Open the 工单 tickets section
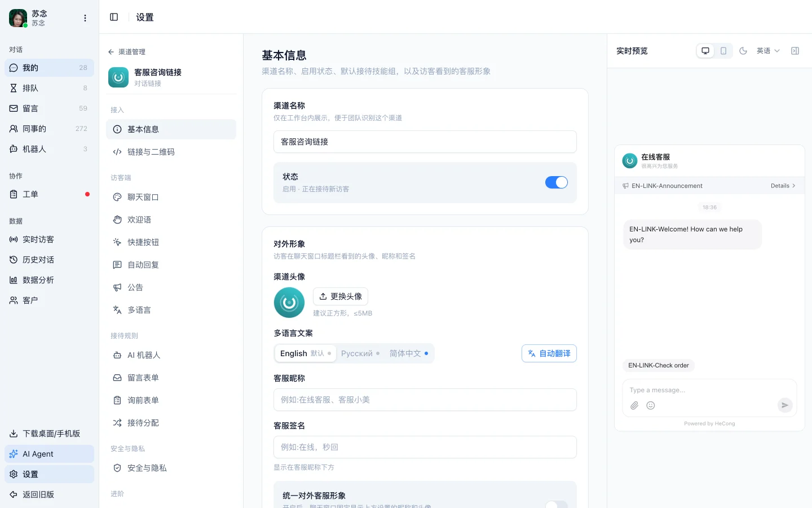Screen dimensions: 812x508 [49, 194]
